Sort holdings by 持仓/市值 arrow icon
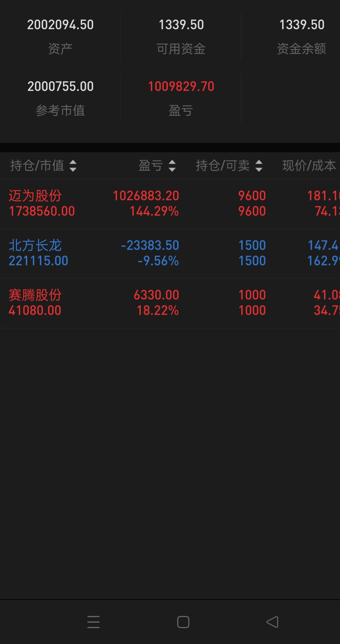This screenshot has width=340, height=644. coord(73,166)
